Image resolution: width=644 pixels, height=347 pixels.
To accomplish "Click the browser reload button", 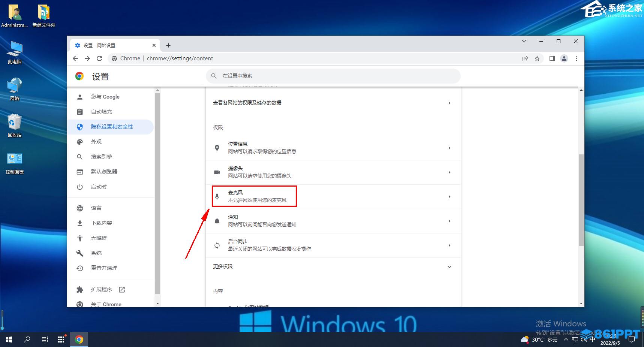I will (99, 58).
